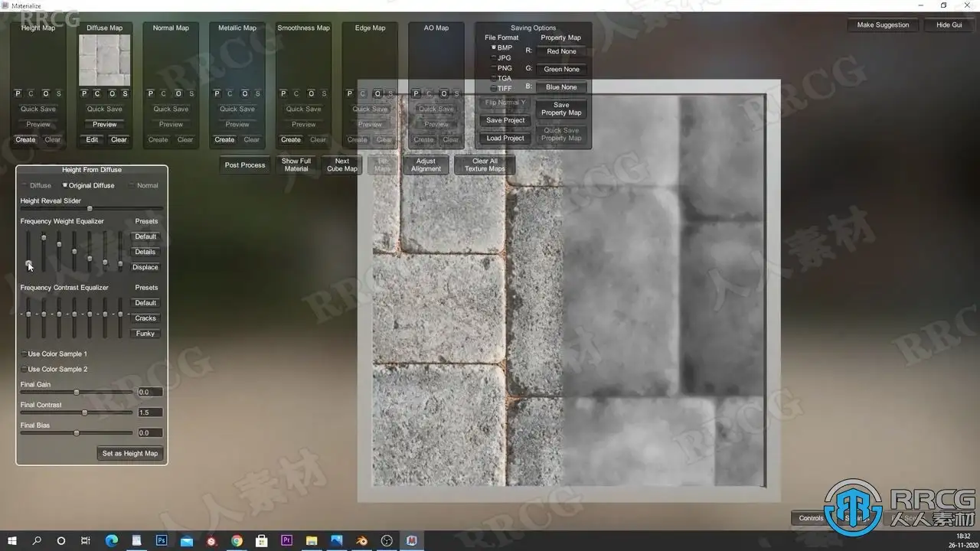Click Create under Height Map

[x=25, y=139]
